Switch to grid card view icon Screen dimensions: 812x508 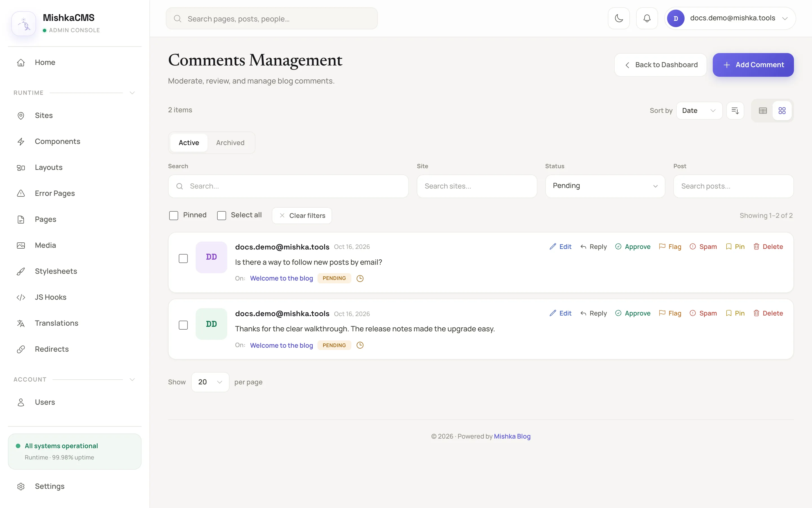tap(782, 111)
